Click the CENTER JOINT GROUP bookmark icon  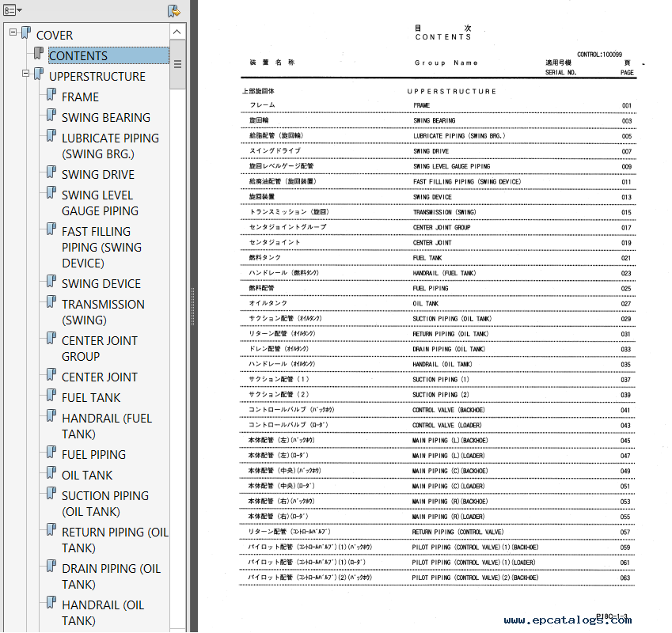[51, 338]
